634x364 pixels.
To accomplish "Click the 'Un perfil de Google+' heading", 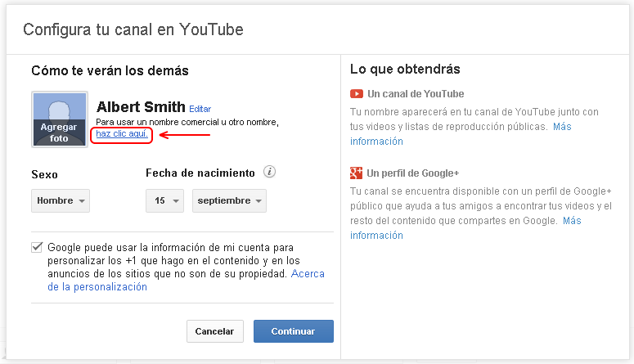I will click(x=413, y=173).
